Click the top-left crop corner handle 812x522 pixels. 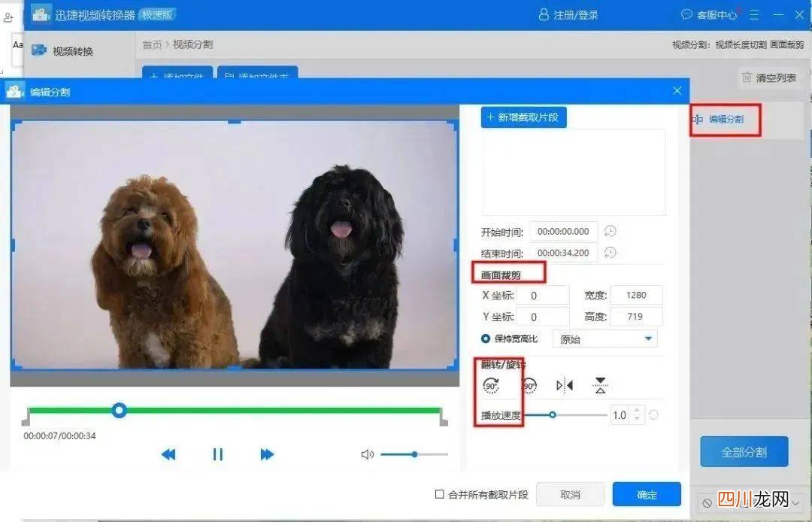pyautogui.click(x=16, y=125)
